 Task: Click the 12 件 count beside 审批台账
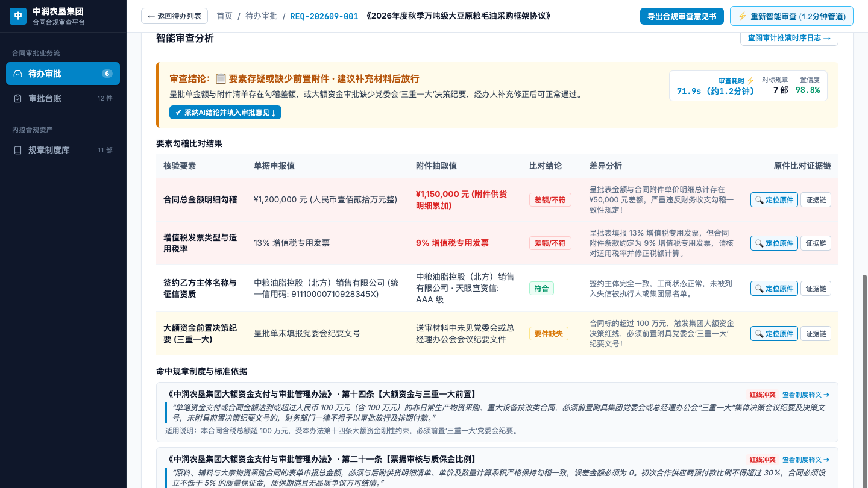click(105, 98)
